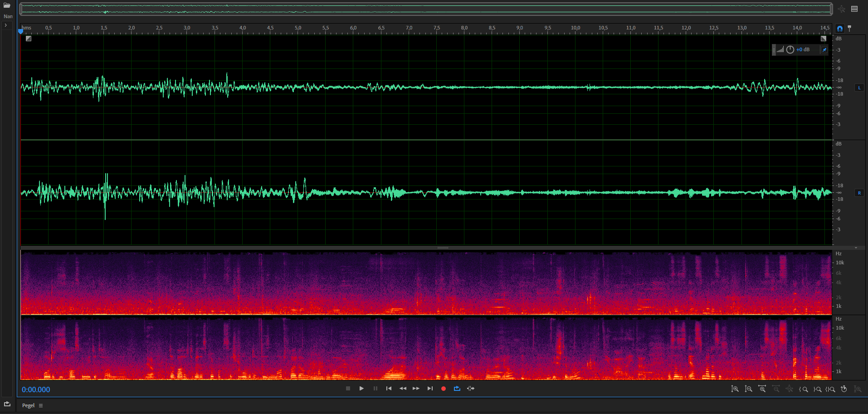Expand the collapsed panel with the chevron arrow
Viewport: 868px width, 414px height.
(6, 25)
